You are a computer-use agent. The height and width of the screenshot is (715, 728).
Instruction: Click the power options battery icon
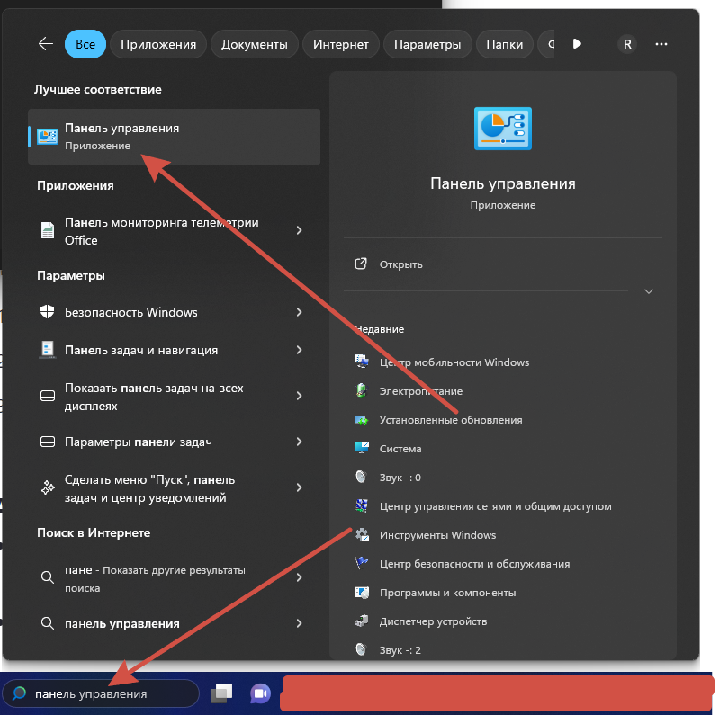[x=361, y=390]
